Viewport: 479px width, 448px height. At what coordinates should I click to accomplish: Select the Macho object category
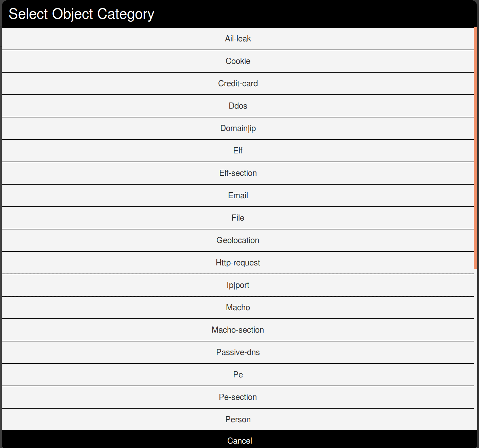238,307
